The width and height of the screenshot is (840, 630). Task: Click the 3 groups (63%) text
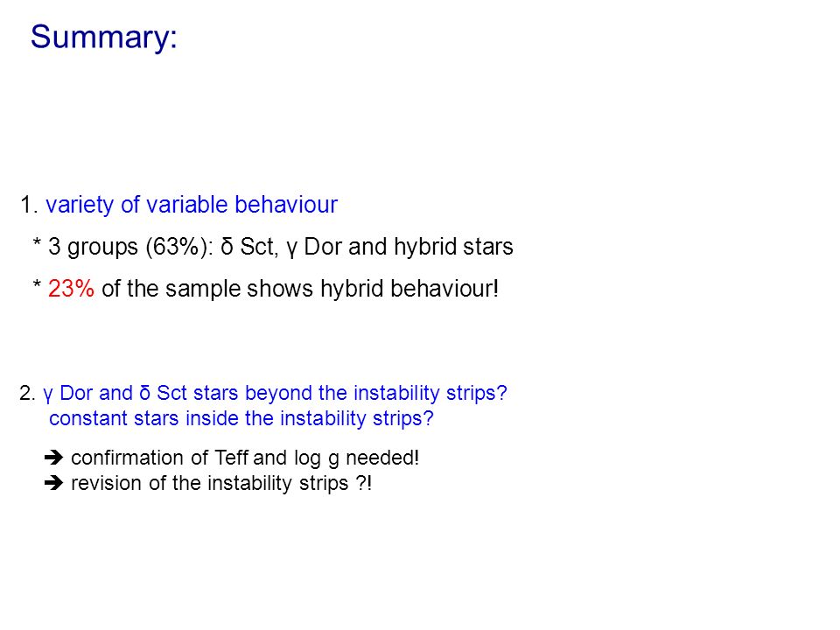130,247
